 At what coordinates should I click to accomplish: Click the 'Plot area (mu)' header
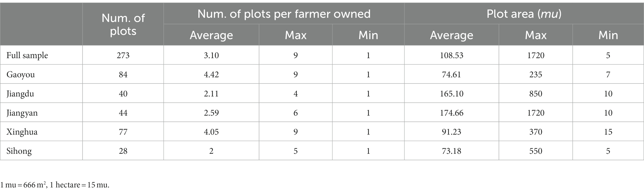524,14
